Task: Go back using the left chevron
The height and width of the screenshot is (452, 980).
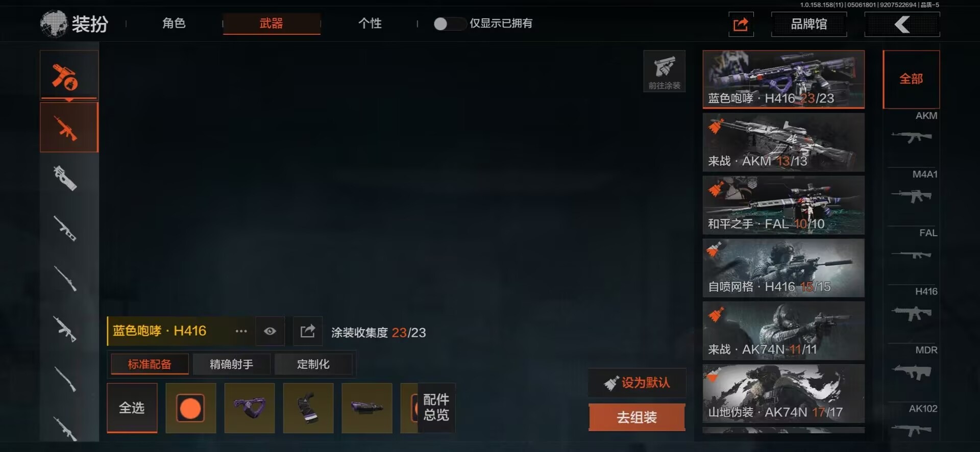Action: (x=902, y=24)
